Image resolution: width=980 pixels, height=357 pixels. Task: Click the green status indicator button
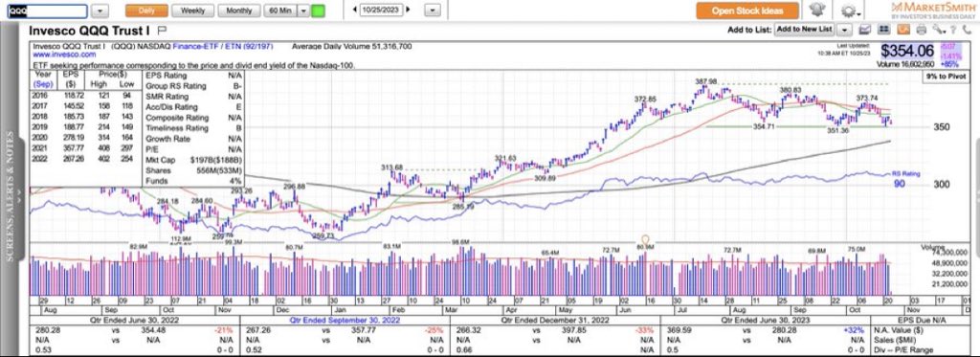(x=318, y=11)
